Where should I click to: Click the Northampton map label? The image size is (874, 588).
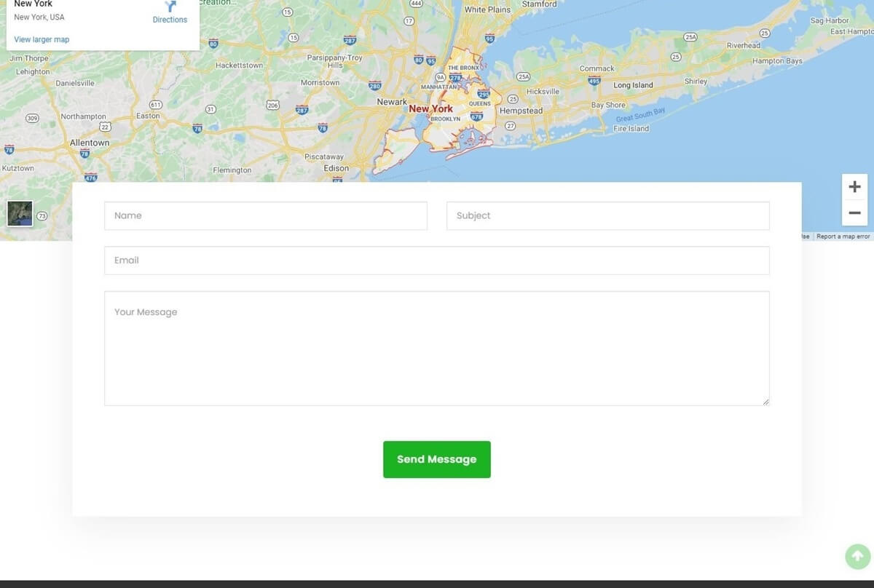(x=83, y=116)
